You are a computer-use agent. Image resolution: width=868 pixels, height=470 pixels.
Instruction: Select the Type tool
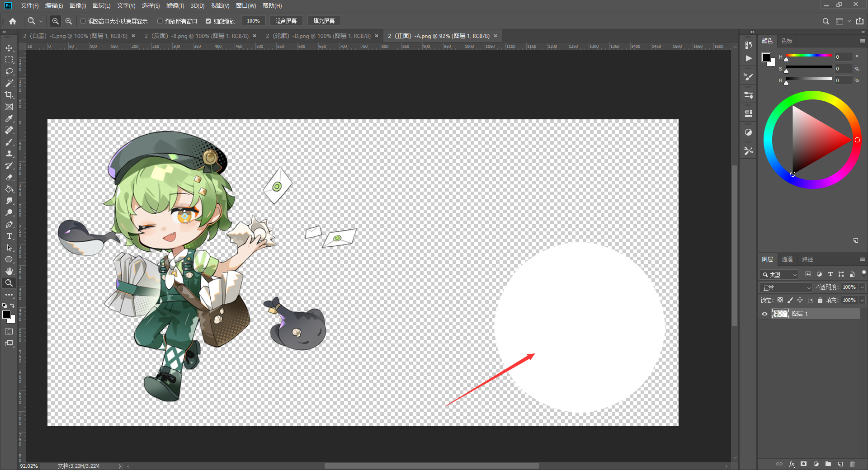coord(9,236)
